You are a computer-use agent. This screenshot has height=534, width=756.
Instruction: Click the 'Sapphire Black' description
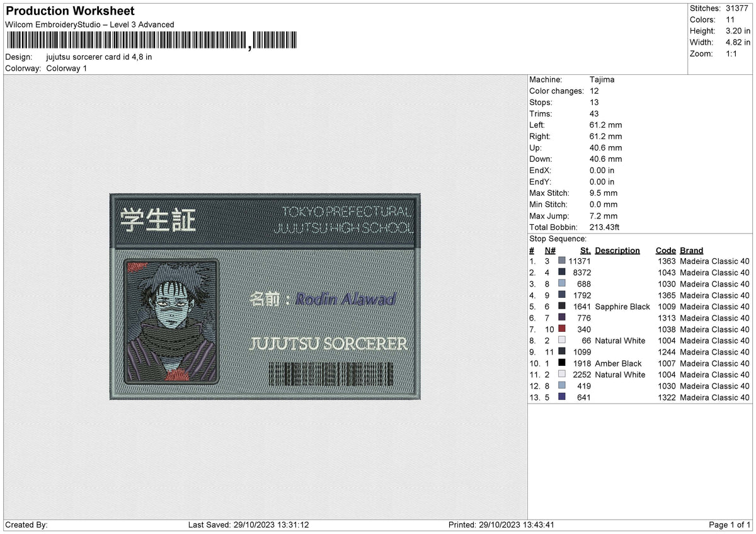622,307
